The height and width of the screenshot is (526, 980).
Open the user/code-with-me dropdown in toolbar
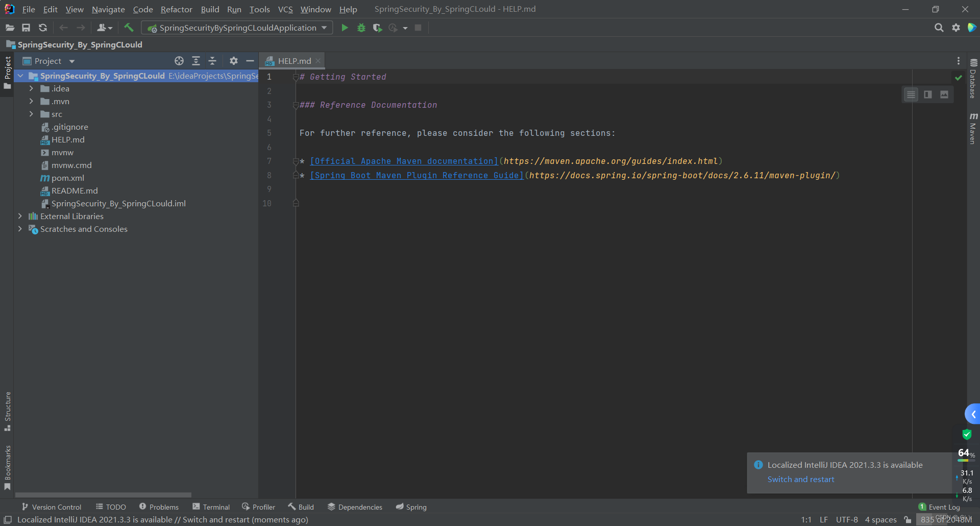tap(105, 28)
